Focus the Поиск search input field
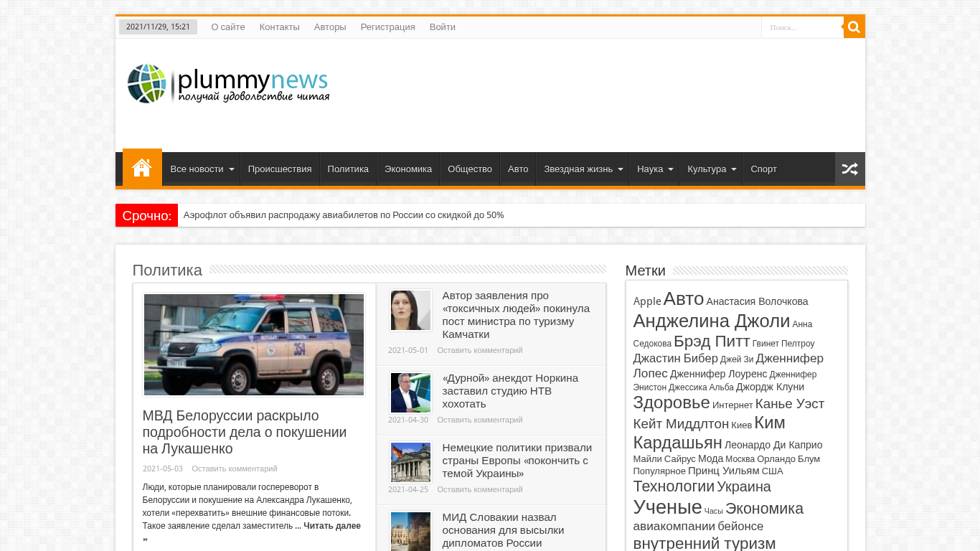This screenshot has width=980, height=551. tap(803, 27)
